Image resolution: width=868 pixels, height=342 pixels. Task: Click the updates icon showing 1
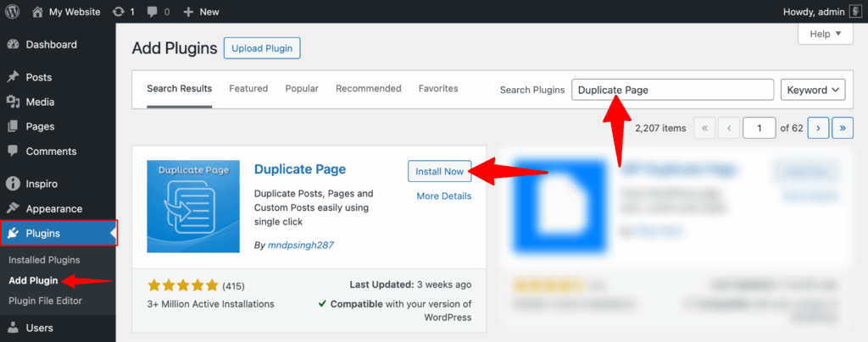[118, 12]
